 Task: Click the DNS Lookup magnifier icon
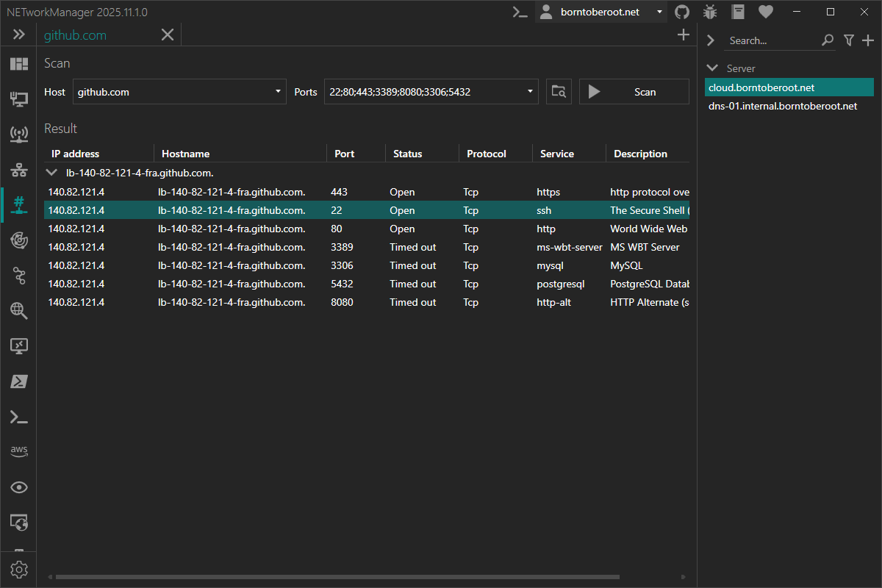[x=18, y=311]
